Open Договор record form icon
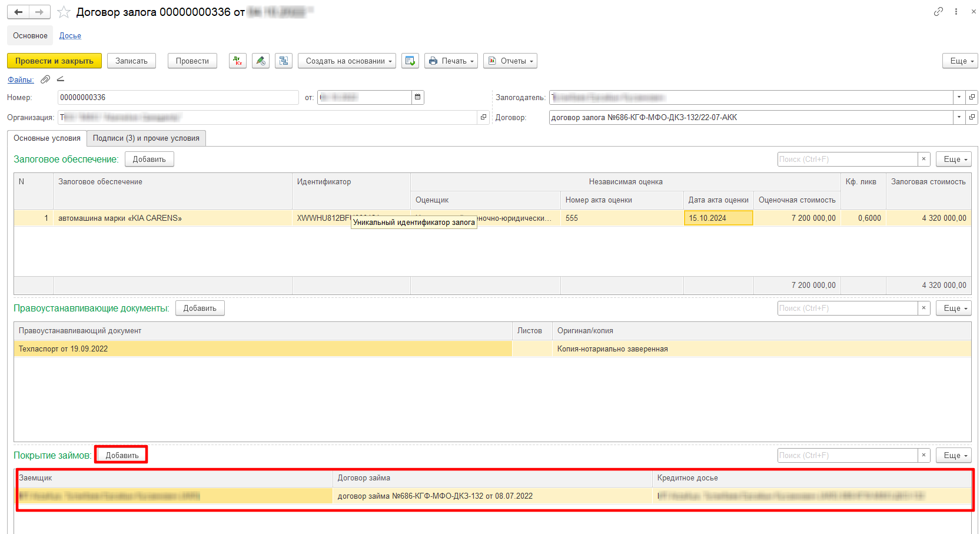Image resolution: width=980 pixels, height=534 pixels. click(x=972, y=117)
